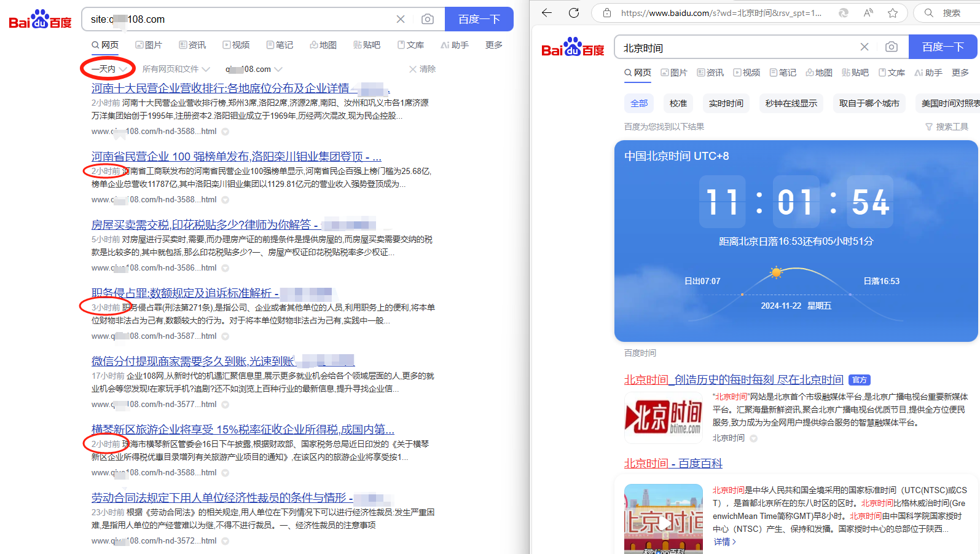980x554 pixels.
Task: Open result 微信分付提现商家需要多久到账
Action: (x=223, y=362)
